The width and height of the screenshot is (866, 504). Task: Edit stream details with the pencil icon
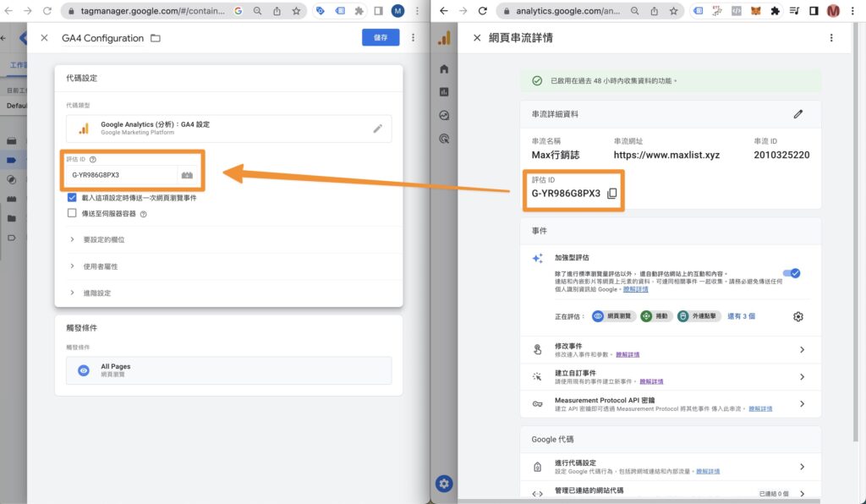(x=798, y=114)
